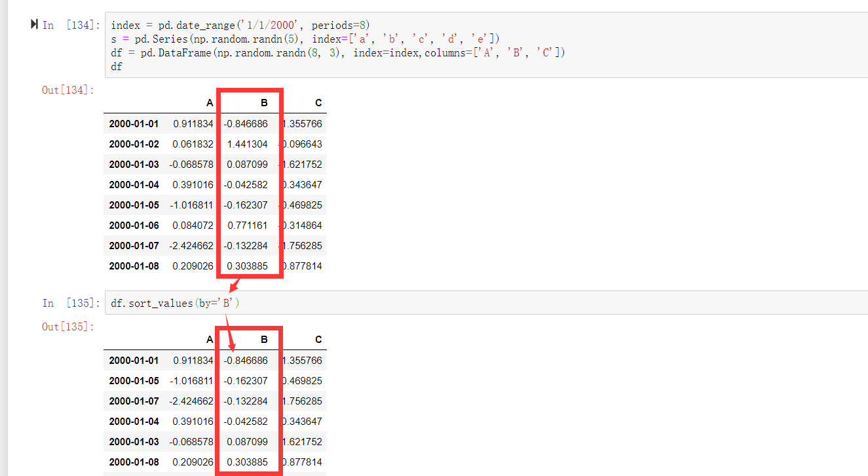Click column header A in first table
Screen dimensions: 868x476
210,103
